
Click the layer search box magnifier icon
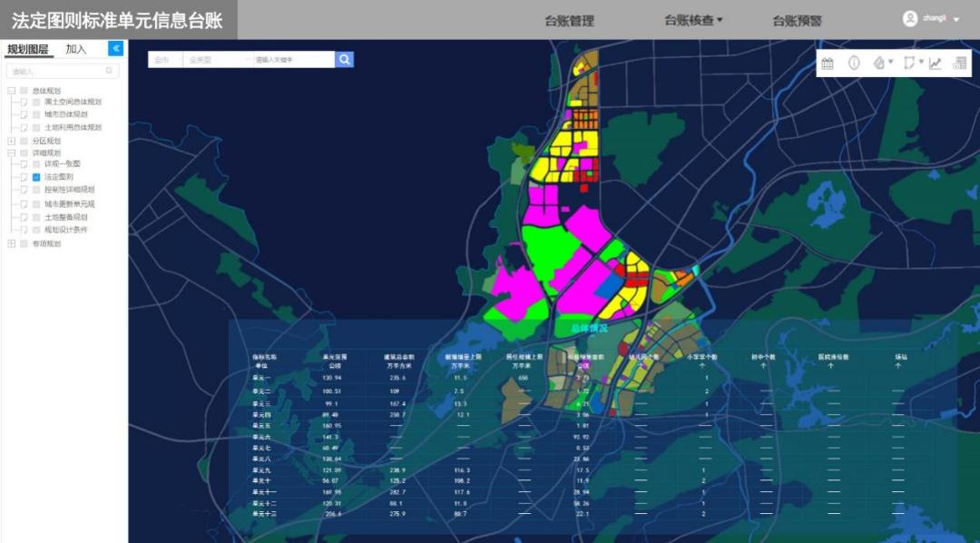(110, 71)
